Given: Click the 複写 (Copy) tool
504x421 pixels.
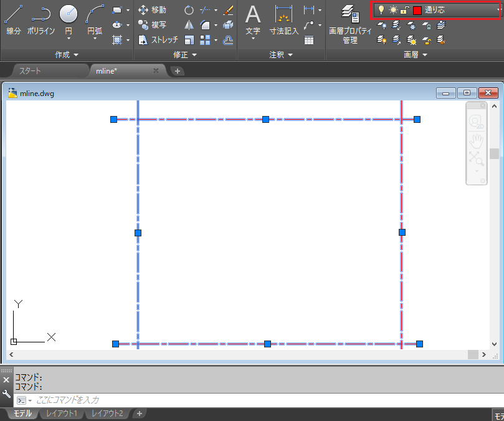Looking at the screenshot, I should tap(153, 25).
